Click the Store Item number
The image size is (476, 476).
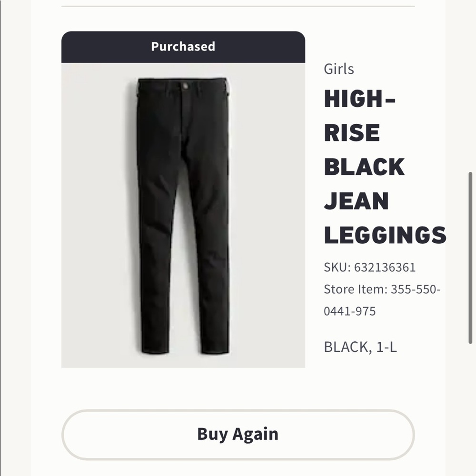[383, 289]
